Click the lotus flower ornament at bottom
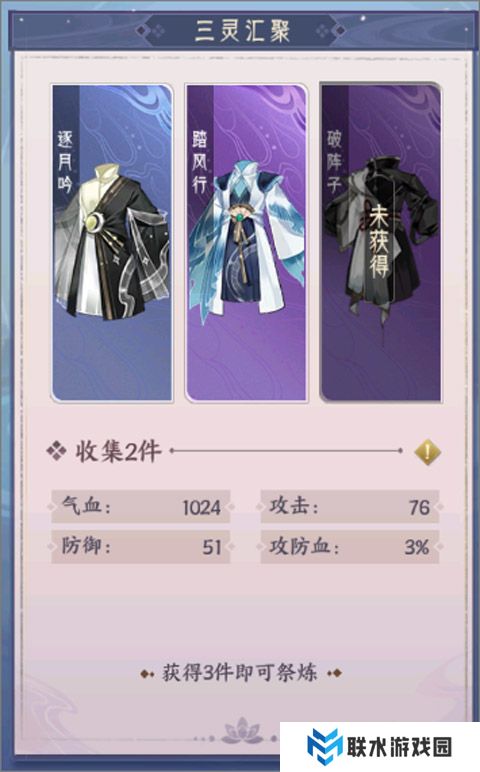The image size is (480, 772). click(241, 731)
